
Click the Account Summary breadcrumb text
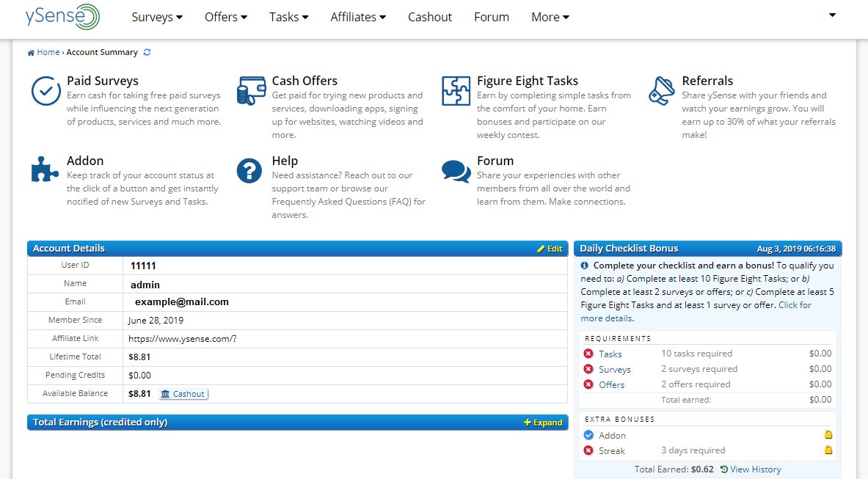(102, 52)
